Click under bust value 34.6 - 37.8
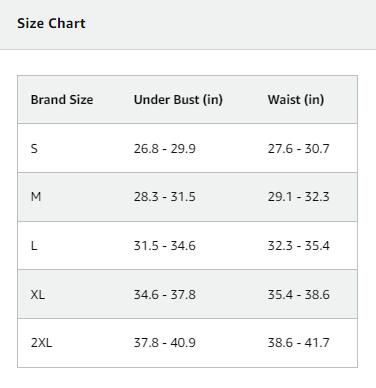 click(165, 295)
